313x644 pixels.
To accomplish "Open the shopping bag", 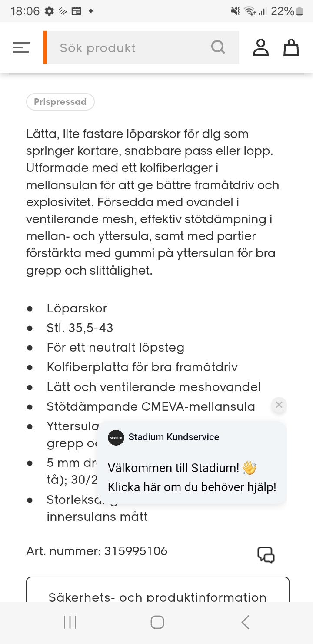I will tap(291, 48).
